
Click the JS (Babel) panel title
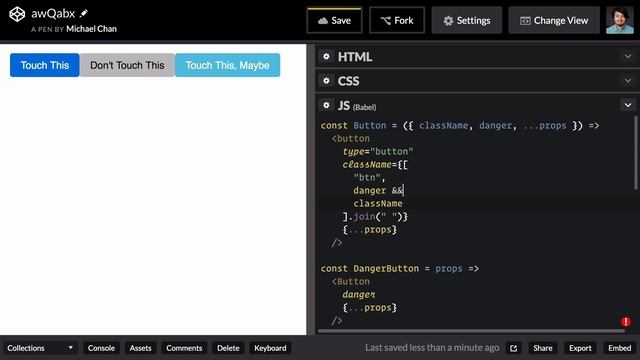point(357,106)
